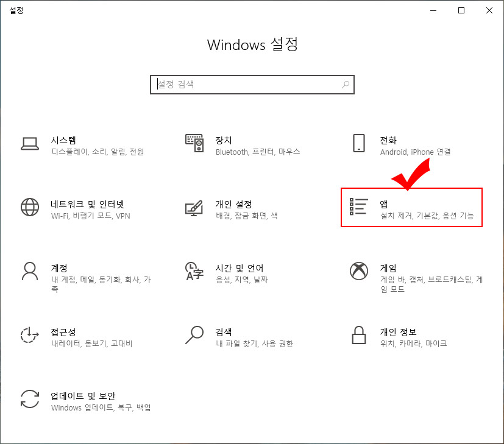Click the globe icon for 네트워크 및 인터넷
Image resolution: width=504 pixels, height=444 pixels.
30,207
